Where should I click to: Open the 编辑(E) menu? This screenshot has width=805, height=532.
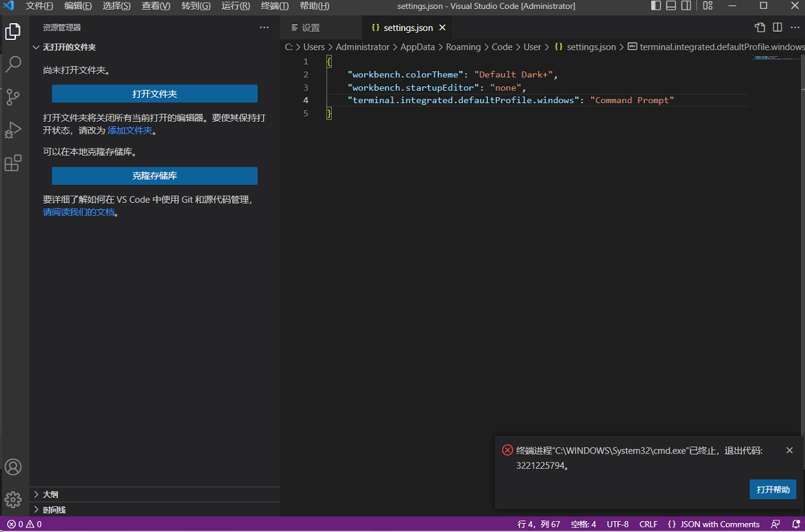pyautogui.click(x=78, y=6)
